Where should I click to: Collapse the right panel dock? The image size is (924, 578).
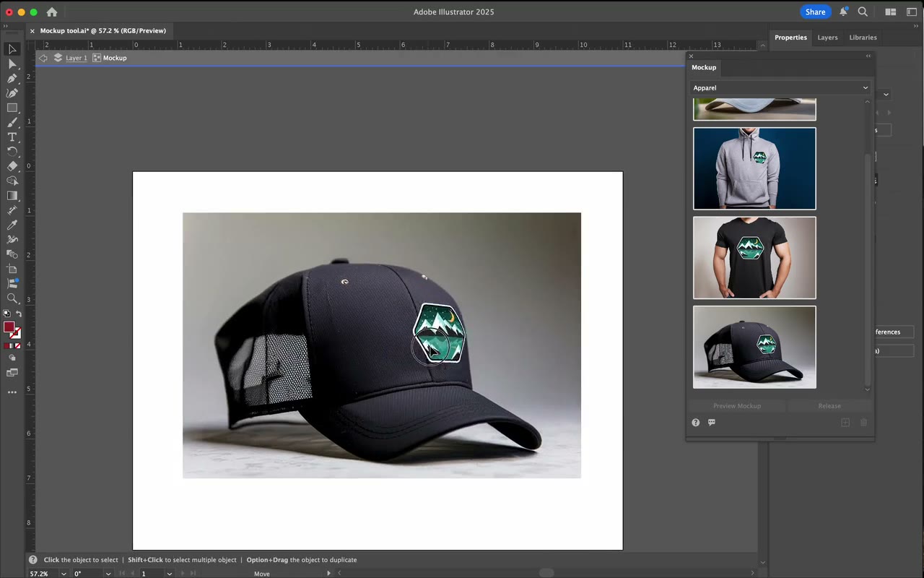tap(918, 26)
